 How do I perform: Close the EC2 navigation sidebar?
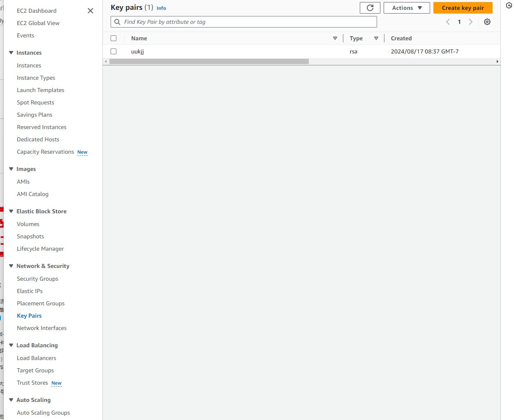(x=90, y=11)
